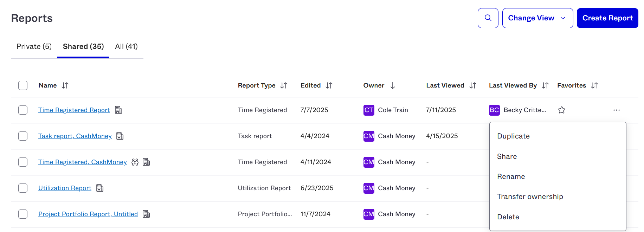Image resolution: width=644 pixels, height=232 pixels.
Task: Sort by Last Viewed By arrows
Action: click(x=545, y=85)
